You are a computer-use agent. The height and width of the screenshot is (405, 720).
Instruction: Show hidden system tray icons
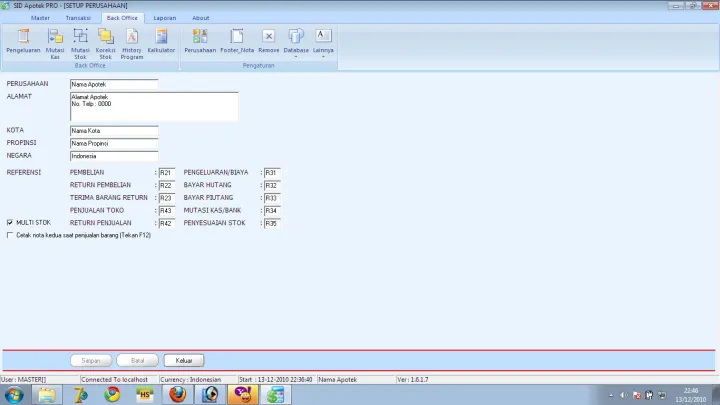[x=611, y=395]
